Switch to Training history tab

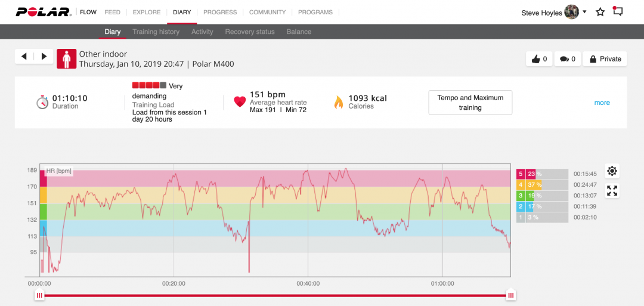click(156, 32)
